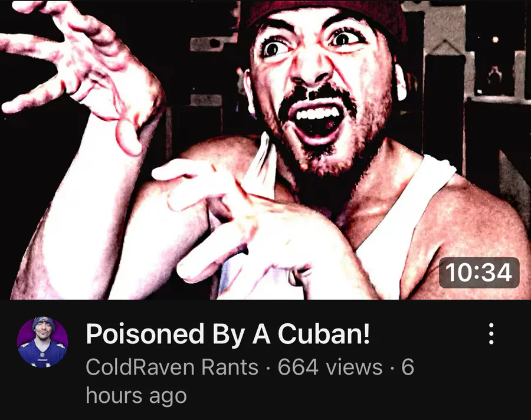This screenshot has width=531, height=420.
Task: Click the 664 views text
Action: pos(330,367)
